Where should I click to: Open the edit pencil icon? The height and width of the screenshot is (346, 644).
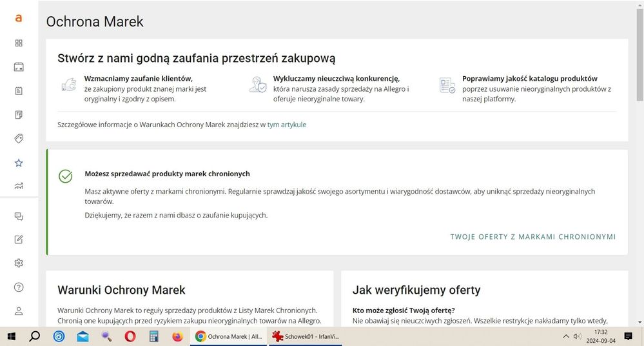click(19, 239)
